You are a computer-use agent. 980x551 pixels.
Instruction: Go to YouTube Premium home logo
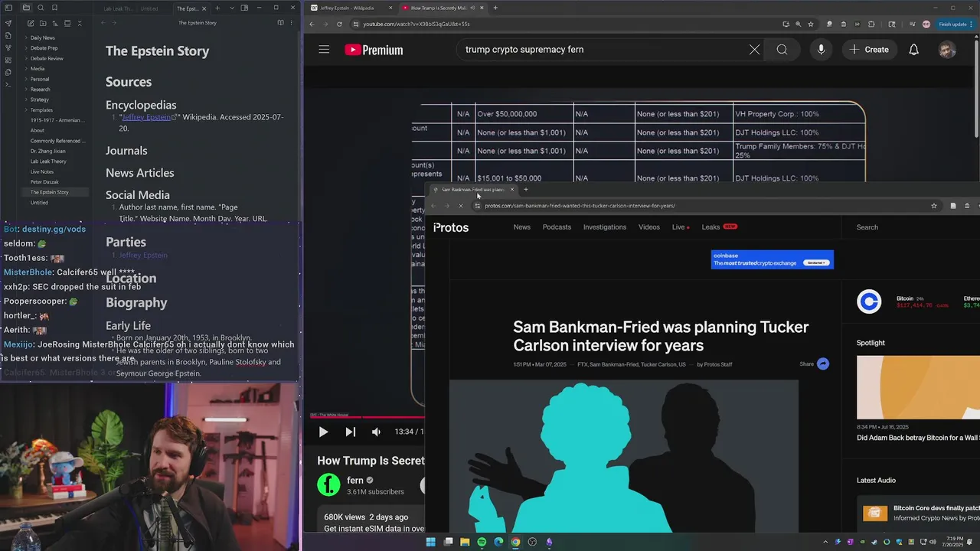pyautogui.click(x=374, y=50)
